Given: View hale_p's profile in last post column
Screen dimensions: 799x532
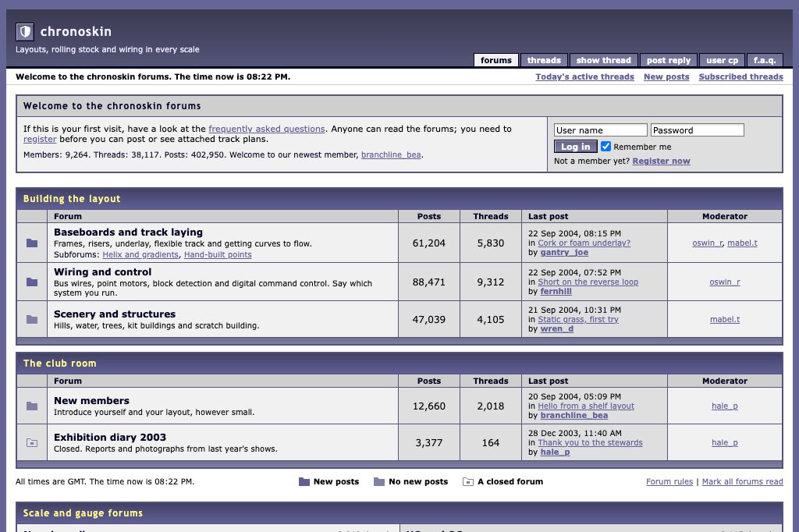Looking at the screenshot, I should (555, 452).
